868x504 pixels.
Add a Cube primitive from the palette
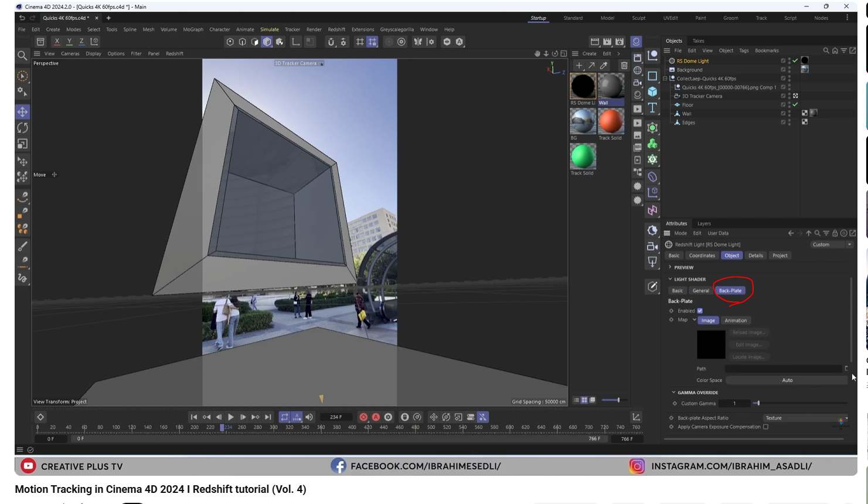pyautogui.click(x=652, y=91)
